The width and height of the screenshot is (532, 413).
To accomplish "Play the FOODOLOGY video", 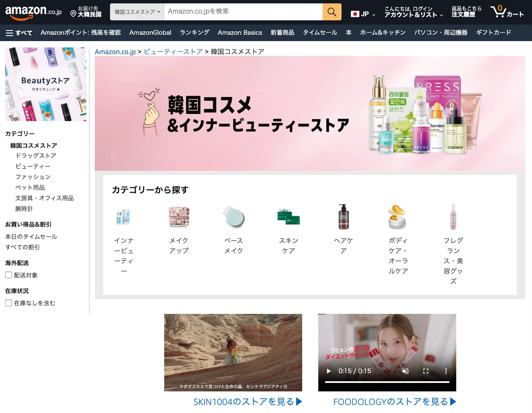I will (329, 371).
